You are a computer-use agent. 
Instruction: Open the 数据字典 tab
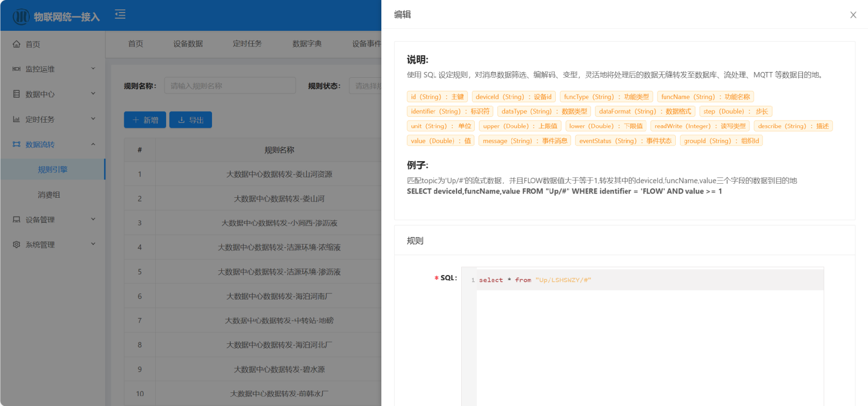[307, 44]
